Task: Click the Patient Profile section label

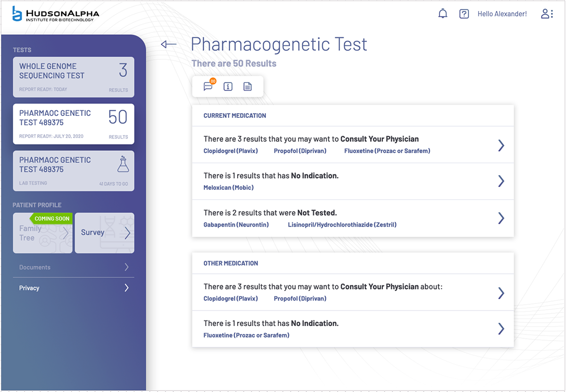Action: click(x=37, y=205)
